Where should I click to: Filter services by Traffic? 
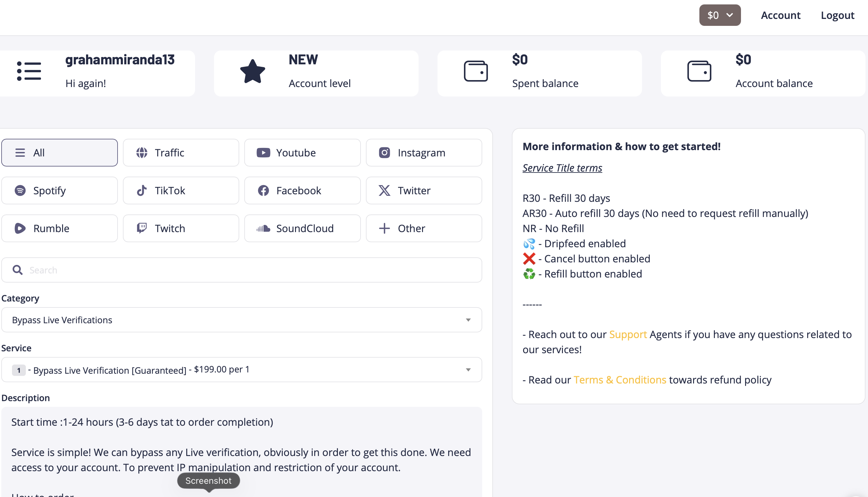click(181, 153)
